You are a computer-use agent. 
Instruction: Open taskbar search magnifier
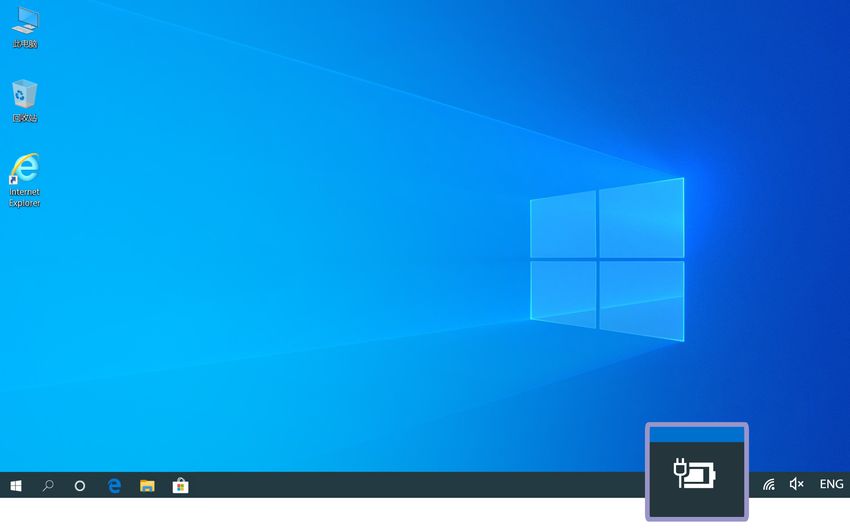pyautogui.click(x=48, y=485)
